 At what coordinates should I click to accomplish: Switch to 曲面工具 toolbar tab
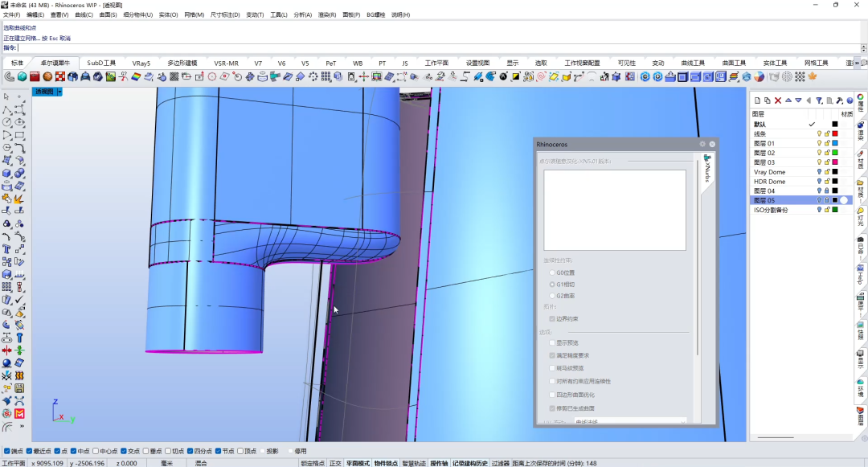(734, 63)
